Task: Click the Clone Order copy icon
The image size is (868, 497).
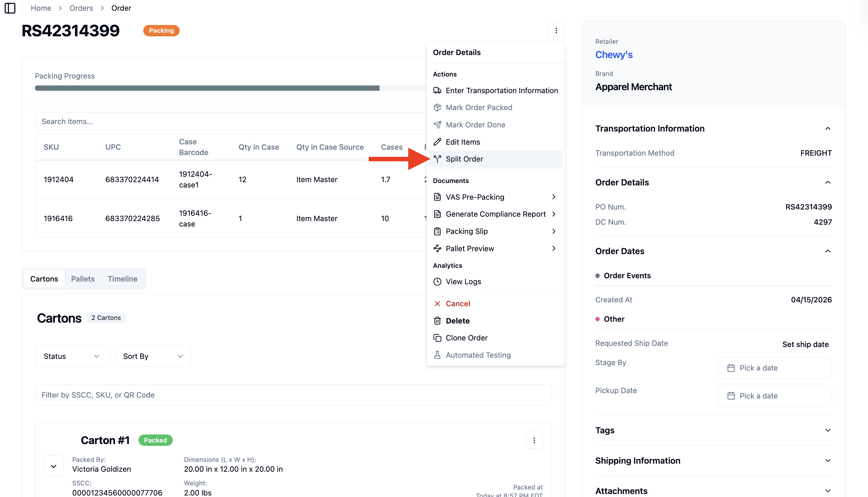Action: (x=437, y=337)
